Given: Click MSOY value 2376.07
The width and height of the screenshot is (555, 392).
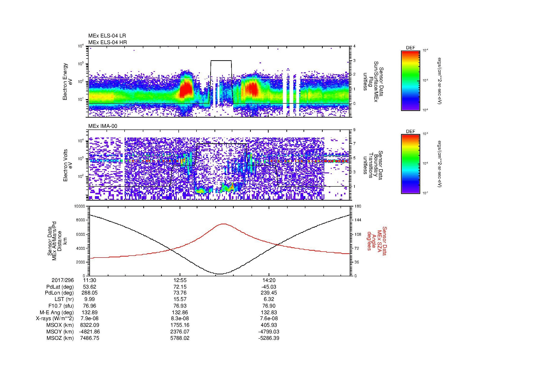Looking at the screenshot, I should click(x=180, y=332).
